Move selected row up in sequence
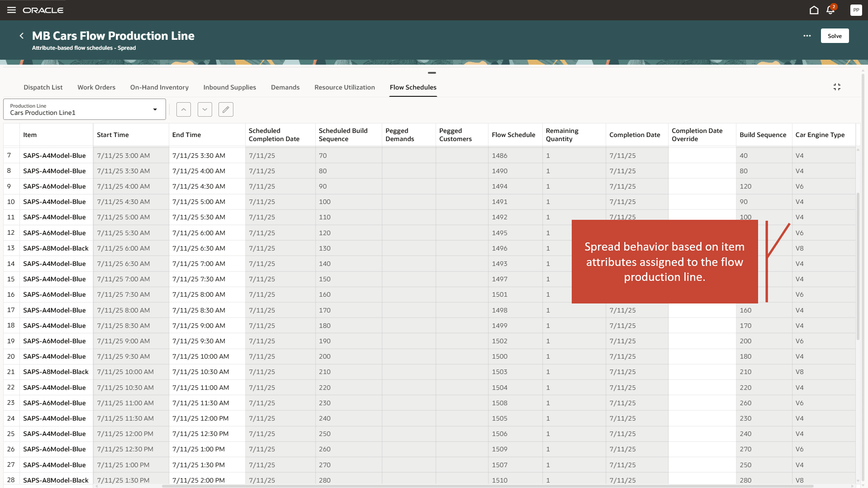This screenshot has height=488, width=868. tap(183, 109)
